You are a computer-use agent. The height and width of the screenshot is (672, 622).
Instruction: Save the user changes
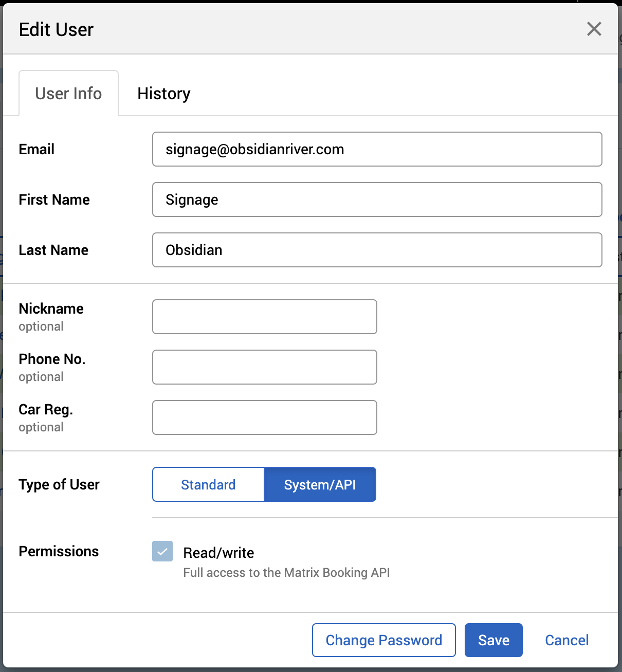tap(493, 640)
